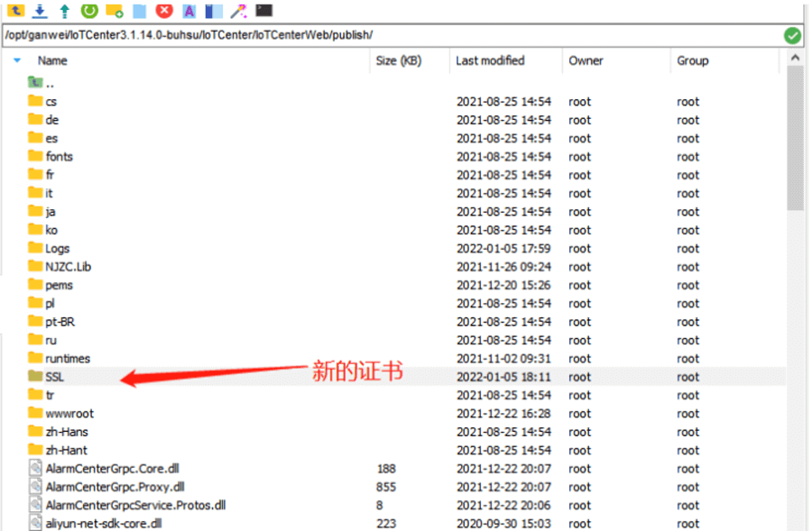This screenshot has height=531, width=812.
Task: Select the zh-Hans folder
Action: pos(67,432)
